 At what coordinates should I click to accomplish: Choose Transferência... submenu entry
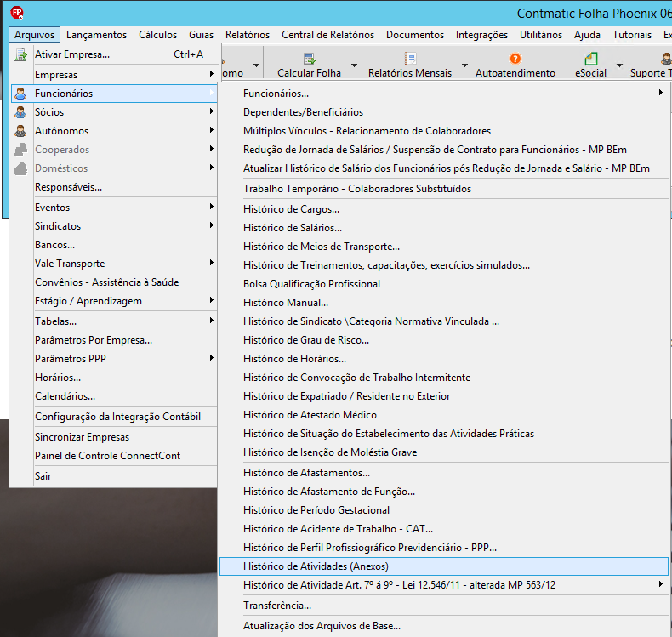coord(443,606)
